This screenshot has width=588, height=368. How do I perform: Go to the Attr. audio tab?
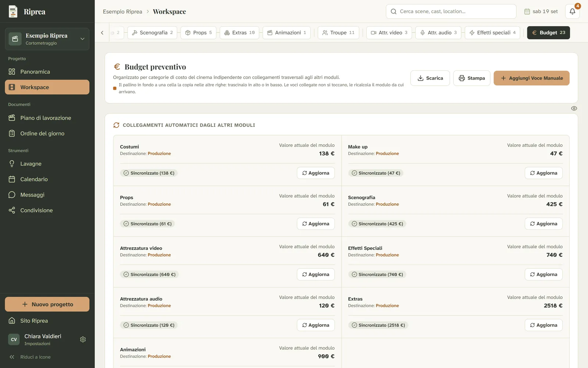[438, 33]
